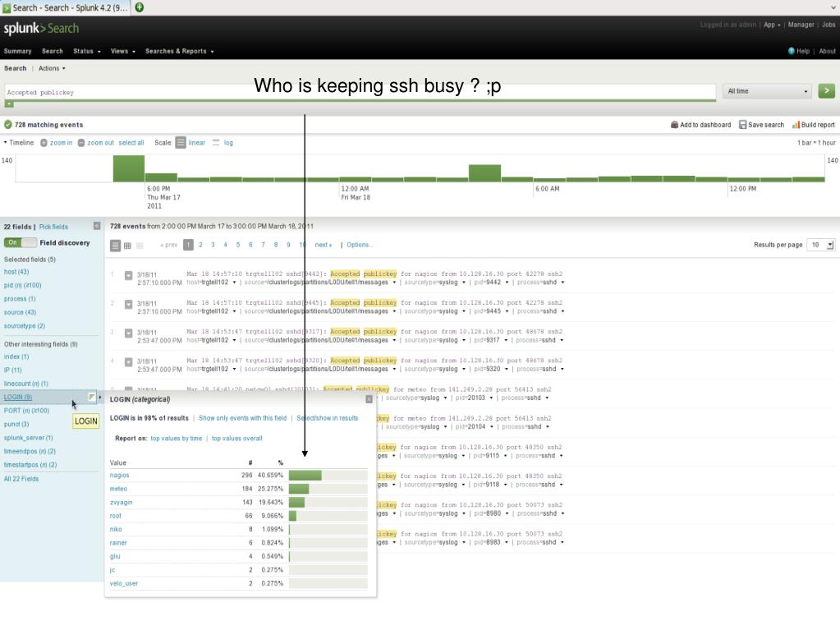Select the nagios value in LOGIN list

point(119,476)
